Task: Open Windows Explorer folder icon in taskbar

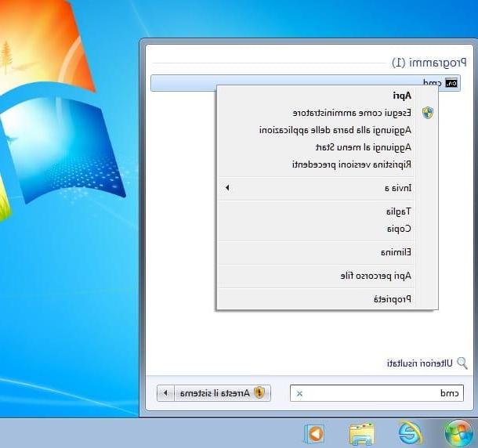Action: (x=361, y=434)
